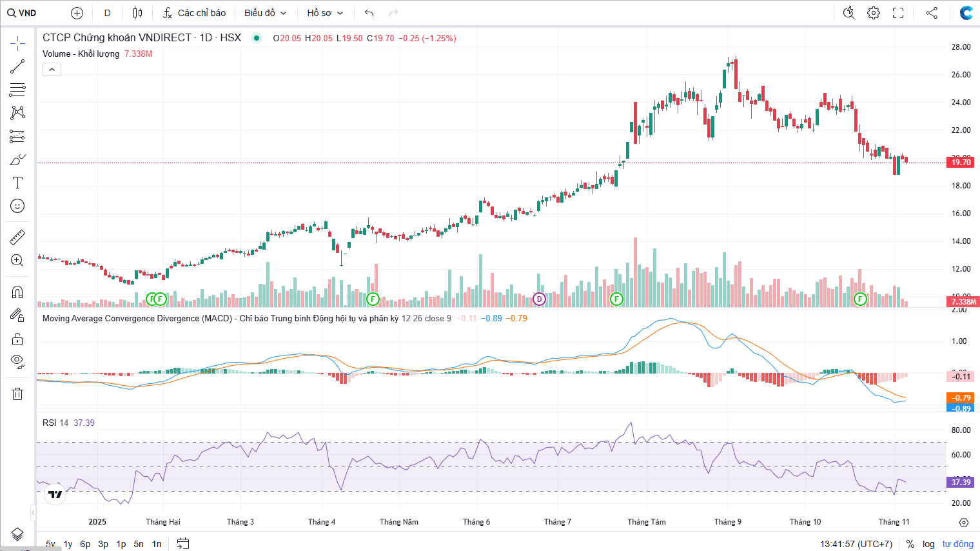Screen dimensions: 980x551
Task: Select the trend line drawing tool
Action: (x=17, y=66)
